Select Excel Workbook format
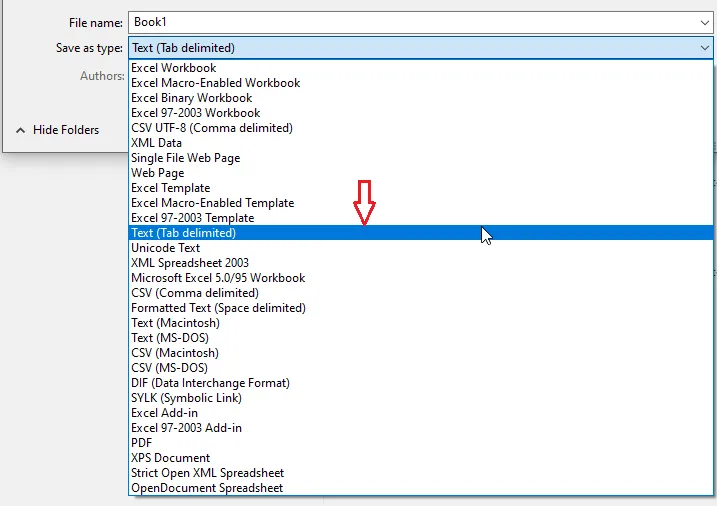717x506 pixels. coord(421,68)
